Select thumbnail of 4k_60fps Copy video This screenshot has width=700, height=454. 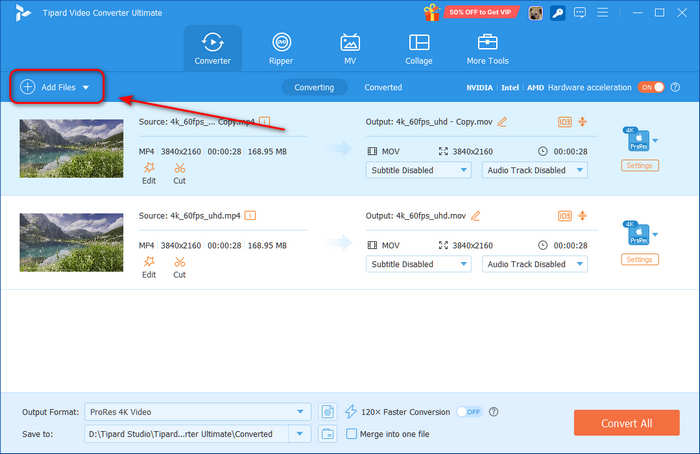tap(71, 149)
